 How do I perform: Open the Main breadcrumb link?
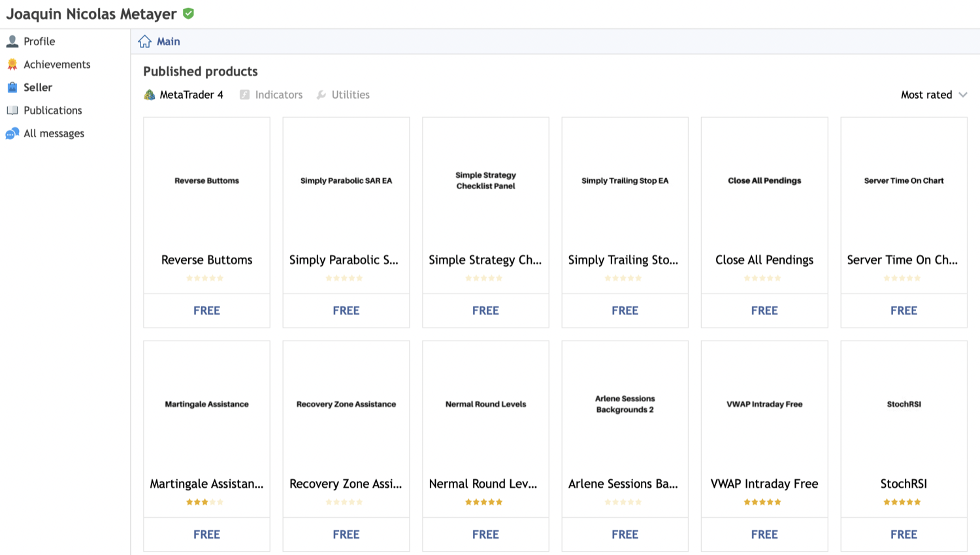point(168,41)
